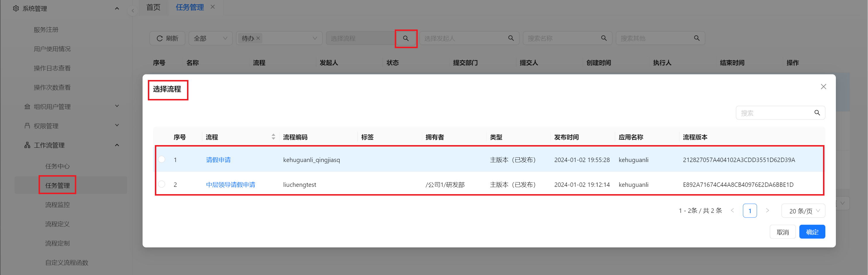
Task: Click the 取消 button
Action: click(x=783, y=232)
